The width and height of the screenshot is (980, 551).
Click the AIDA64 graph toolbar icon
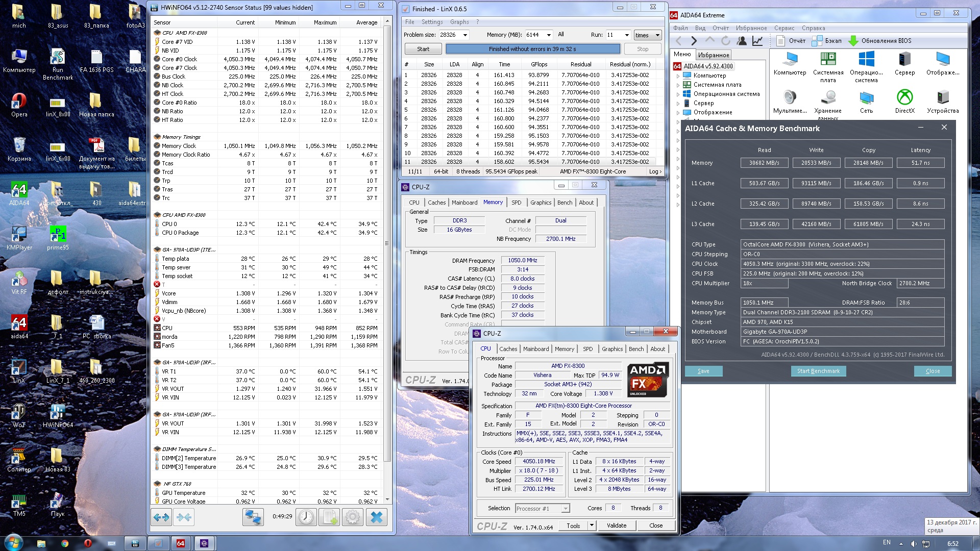pyautogui.click(x=757, y=41)
